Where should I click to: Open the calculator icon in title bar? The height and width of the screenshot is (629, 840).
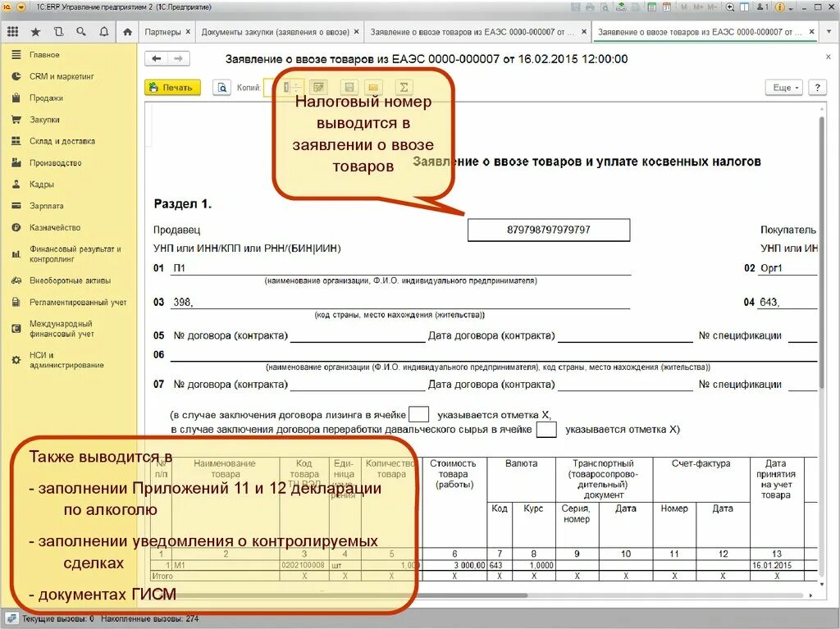tap(652, 7)
